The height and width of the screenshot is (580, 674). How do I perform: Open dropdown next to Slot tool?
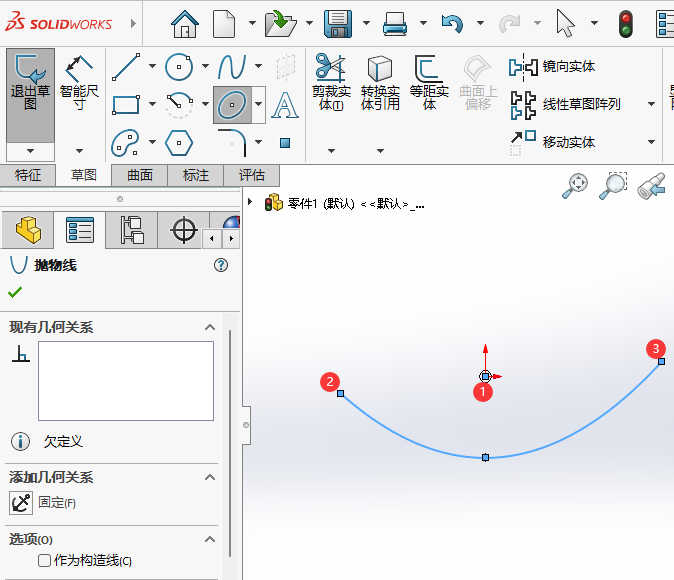point(153,142)
